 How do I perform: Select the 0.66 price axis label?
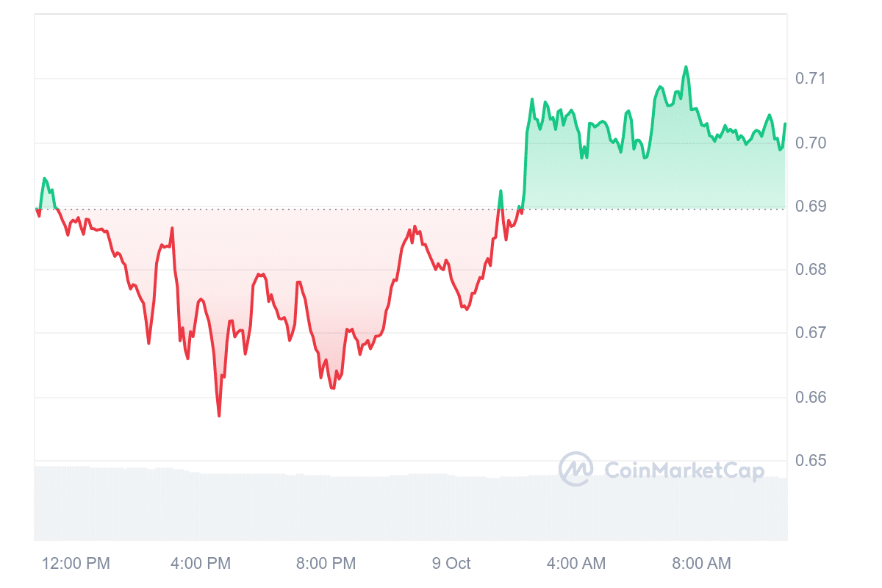[x=809, y=397]
